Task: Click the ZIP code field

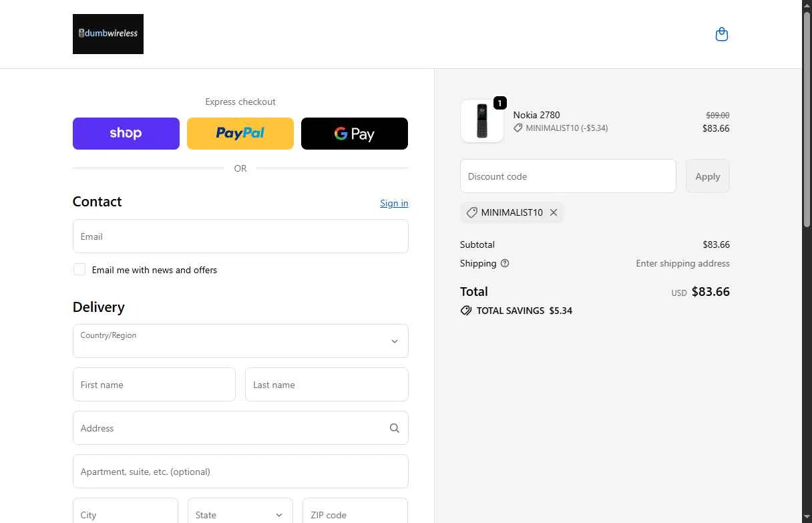Action: 355,514
